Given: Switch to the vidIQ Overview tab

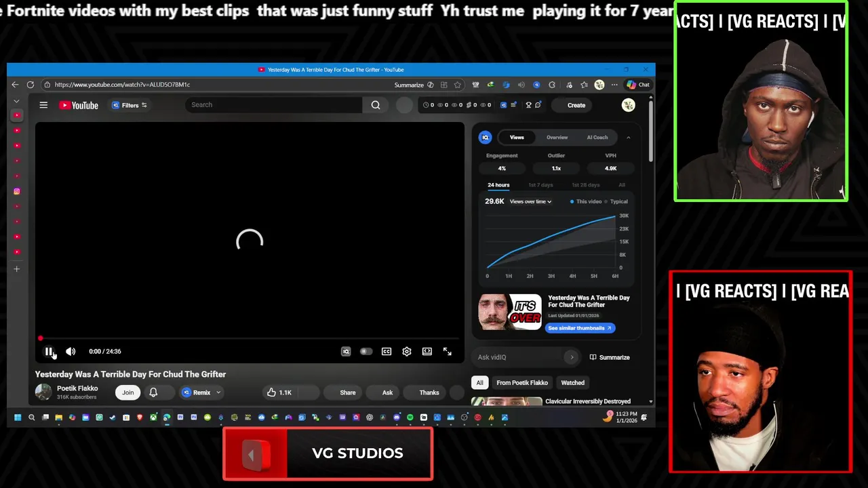Looking at the screenshot, I should [x=557, y=138].
